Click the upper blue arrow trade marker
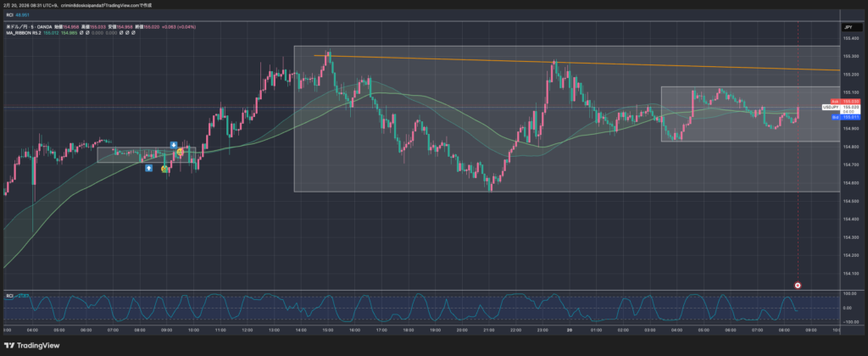The image size is (868, 356). (x=173, y=145)
